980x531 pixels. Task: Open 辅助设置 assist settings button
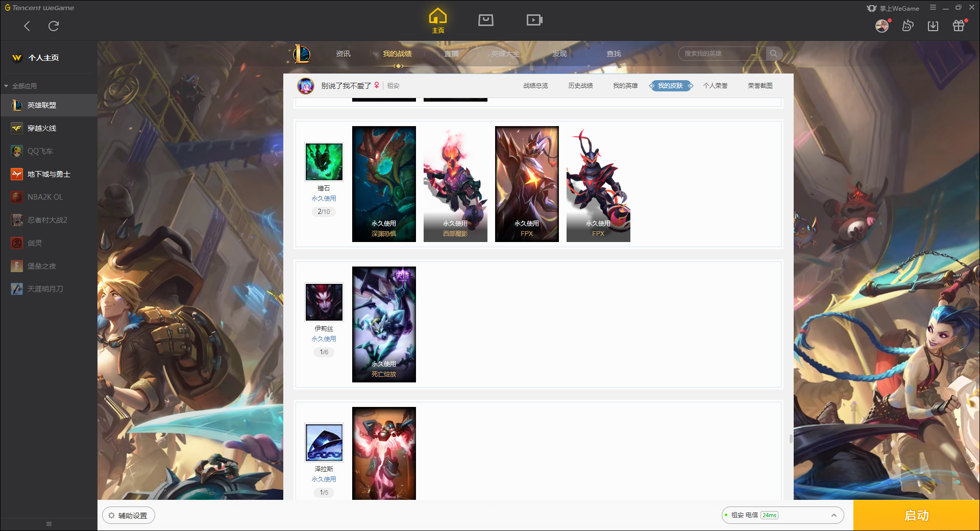[129, 516]
